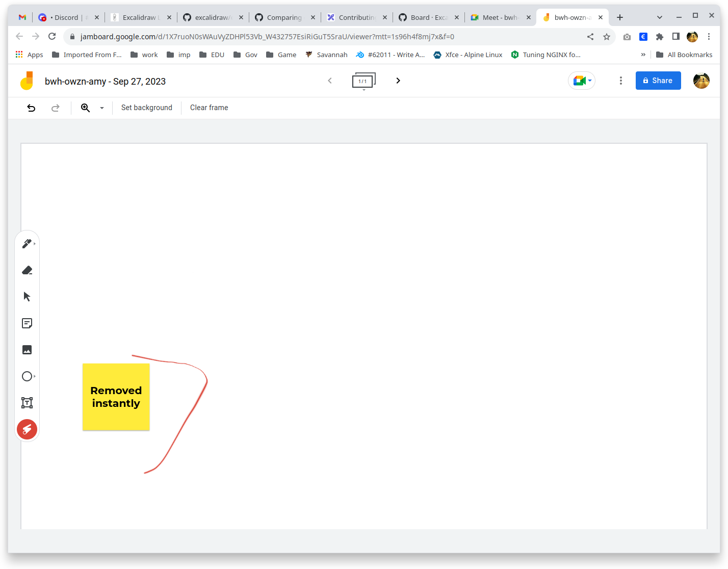Expand the pen tool options arrow
The image size is (728, 569).
pyautogui.click(x=35, y=243)
